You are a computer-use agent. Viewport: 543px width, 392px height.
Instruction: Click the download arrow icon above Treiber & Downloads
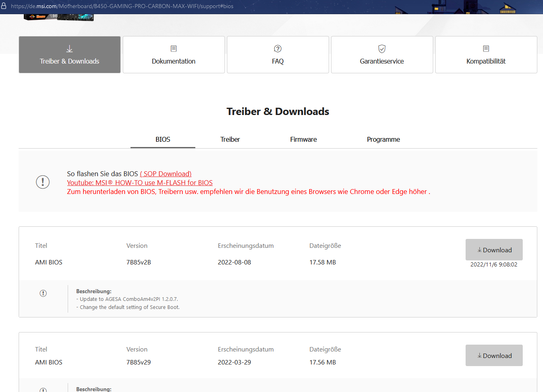pyautogui.click(x=70, y=49)
